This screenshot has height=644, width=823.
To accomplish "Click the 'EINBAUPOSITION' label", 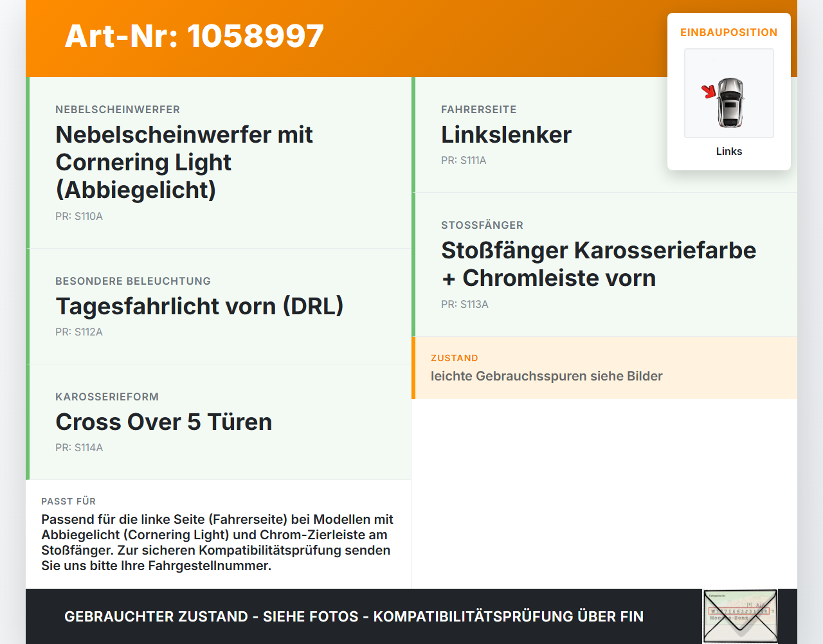I will point(729,32).
